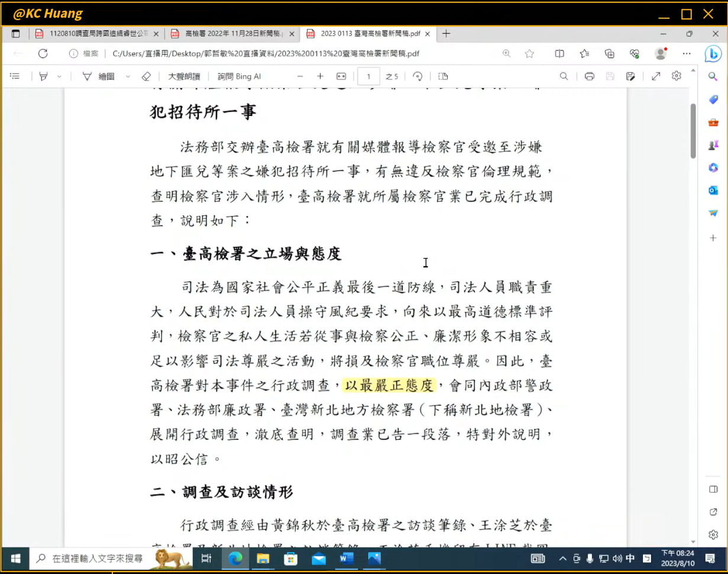Image resolution: width=728 pixels, height=574 pixels.
Task: Select the Erase tool in PDF toolbar
Action: 146,76
